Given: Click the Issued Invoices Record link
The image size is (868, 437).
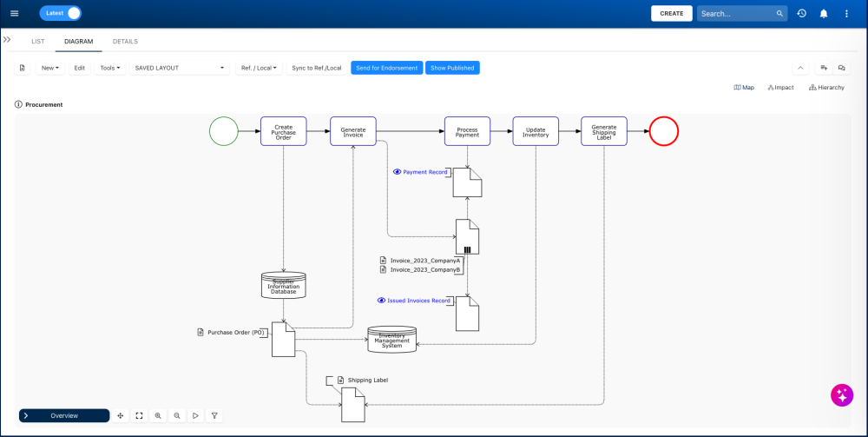Looking at the screenshot, I should 418,301.
